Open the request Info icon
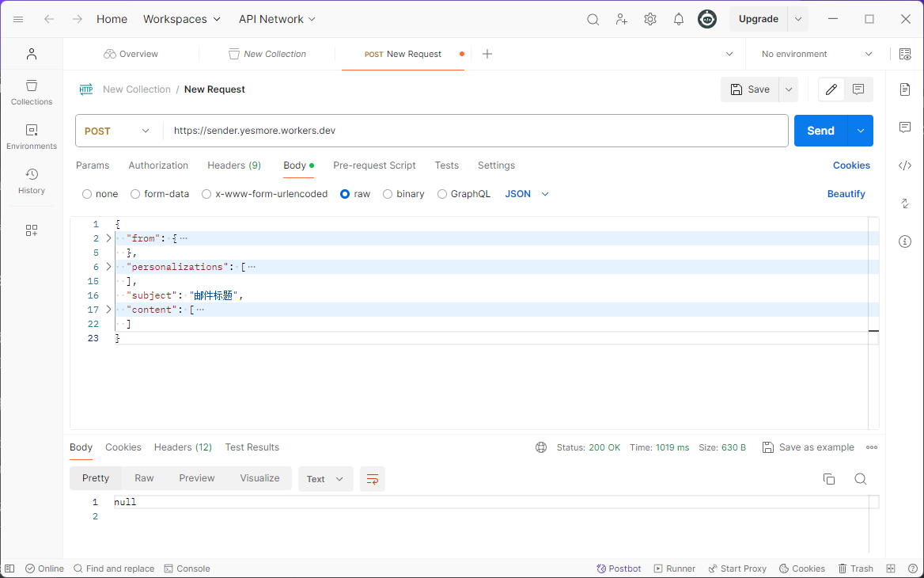This screenshot has height=578, width=924. [905, 241]
